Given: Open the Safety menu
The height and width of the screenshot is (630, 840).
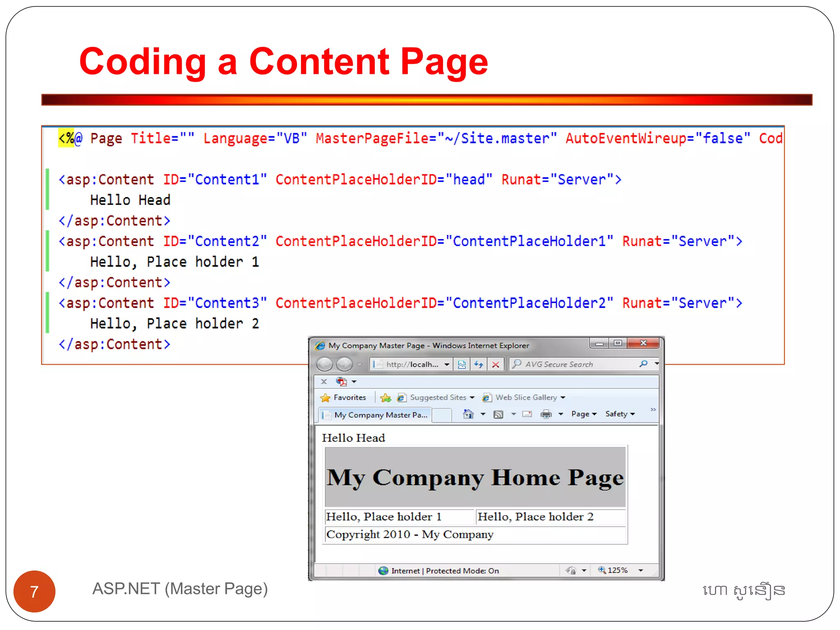Looking at the screenshot, I should pyautogui.click(x=620, y=414).
